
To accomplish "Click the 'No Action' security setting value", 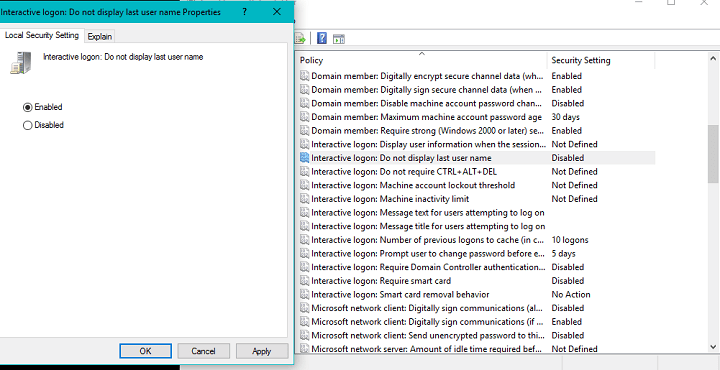I will (x=571, y=294).
